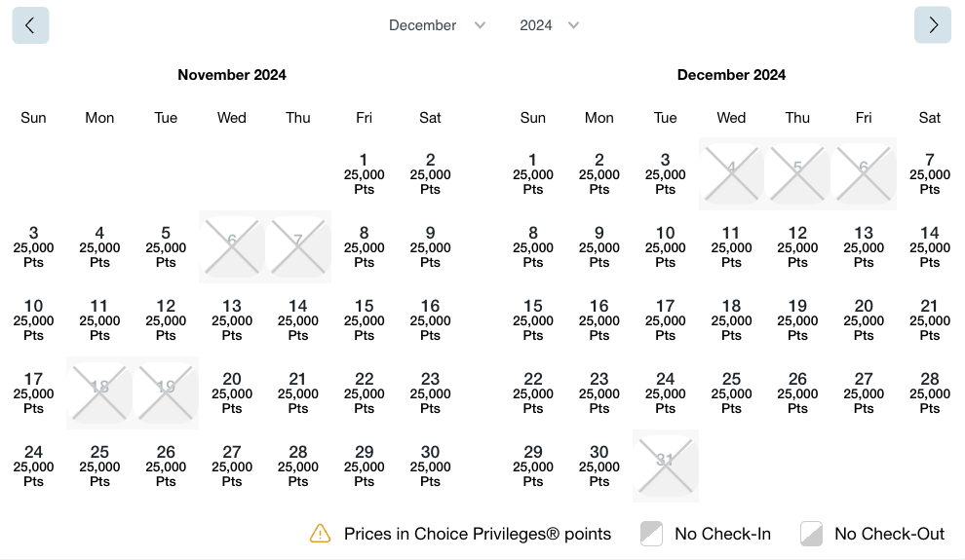Select November 24 on the calendar
965x560 pixels.
[34, 467]
